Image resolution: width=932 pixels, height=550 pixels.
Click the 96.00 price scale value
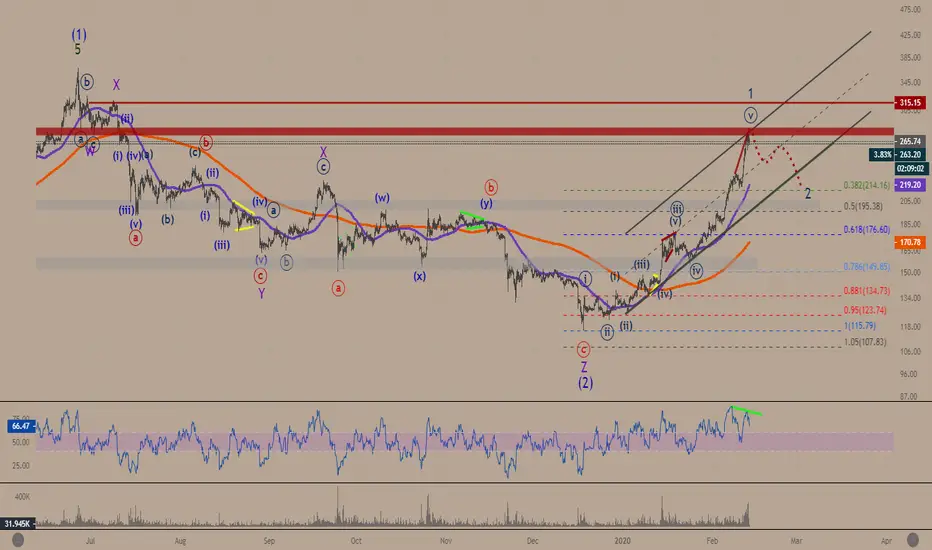point(910,374)
